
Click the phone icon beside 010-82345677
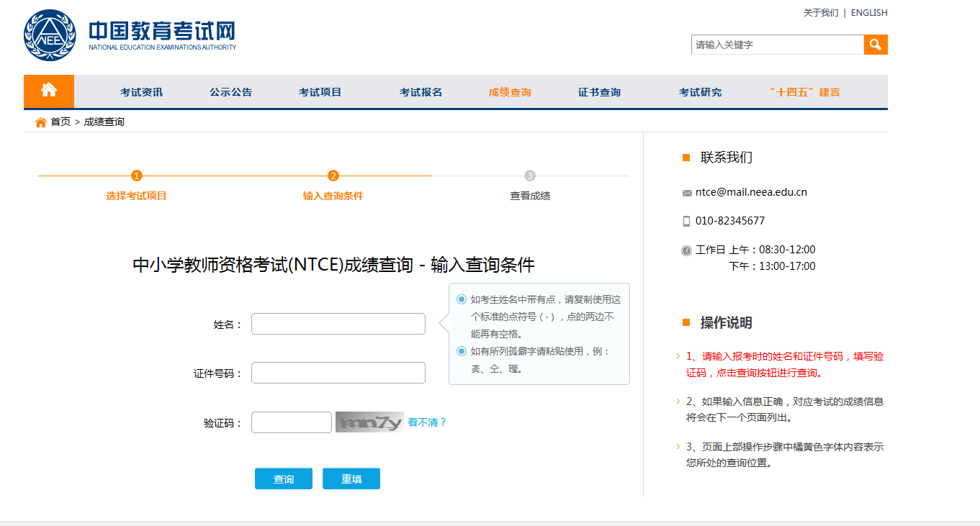point(686,221)
